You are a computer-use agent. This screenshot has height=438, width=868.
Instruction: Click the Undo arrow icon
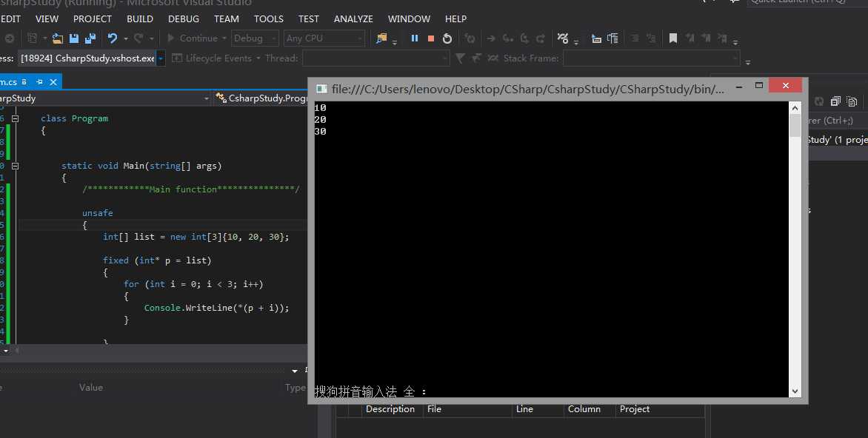tap(113, 38)
